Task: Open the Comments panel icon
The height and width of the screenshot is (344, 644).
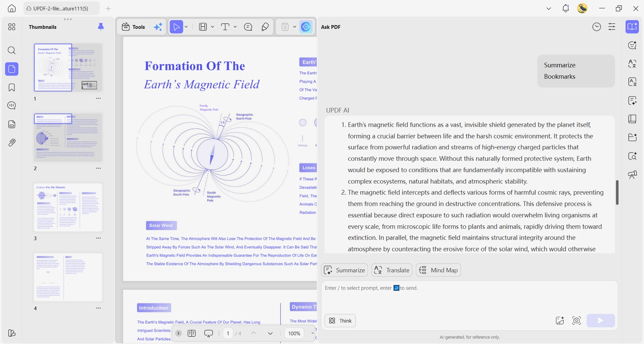Action: pos(12,105)
